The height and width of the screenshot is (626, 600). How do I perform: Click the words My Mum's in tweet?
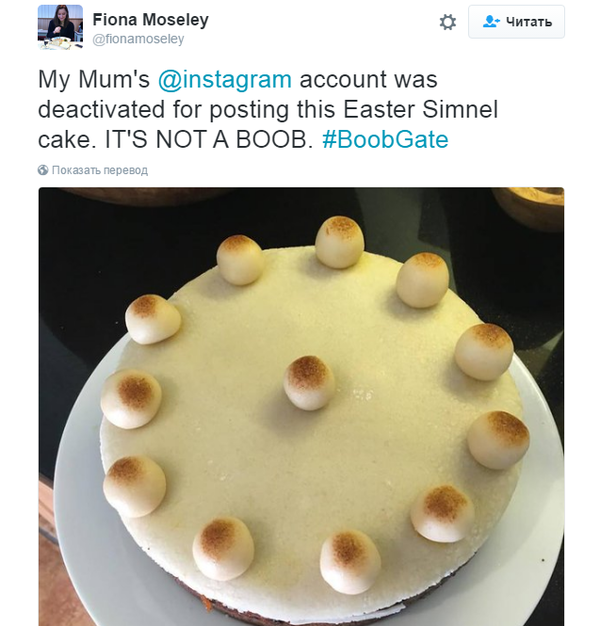pos(91,80)
